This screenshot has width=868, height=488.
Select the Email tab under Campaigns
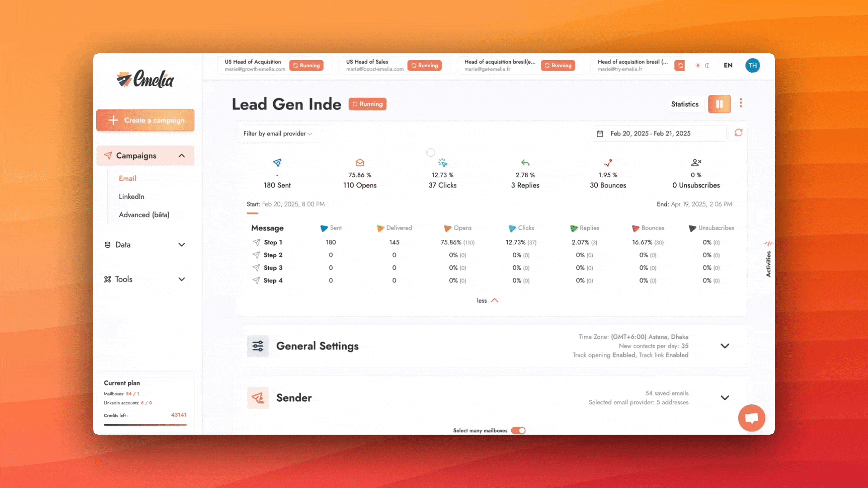127,178
